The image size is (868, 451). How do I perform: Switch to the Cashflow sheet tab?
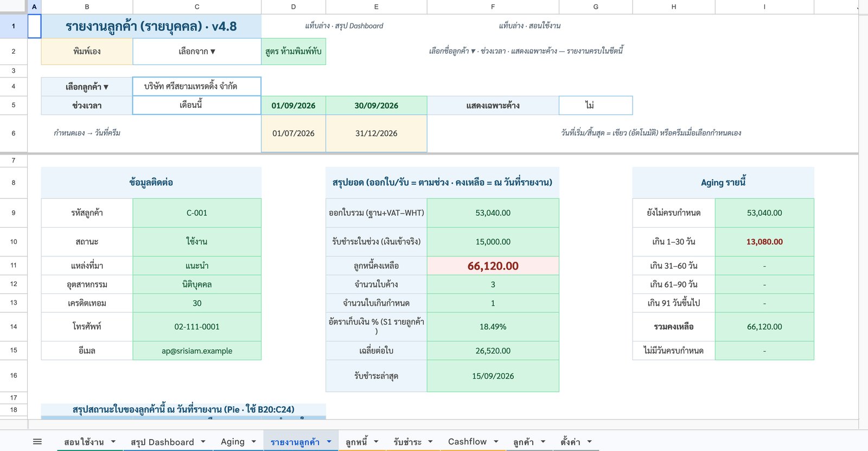pyautogui.click(x=467, y=442)
